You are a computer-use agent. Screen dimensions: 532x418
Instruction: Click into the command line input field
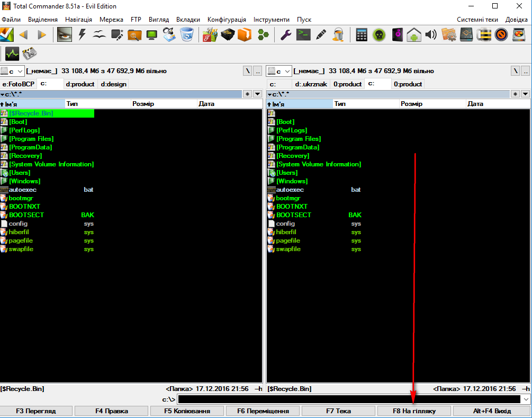(x=349, y=399)
